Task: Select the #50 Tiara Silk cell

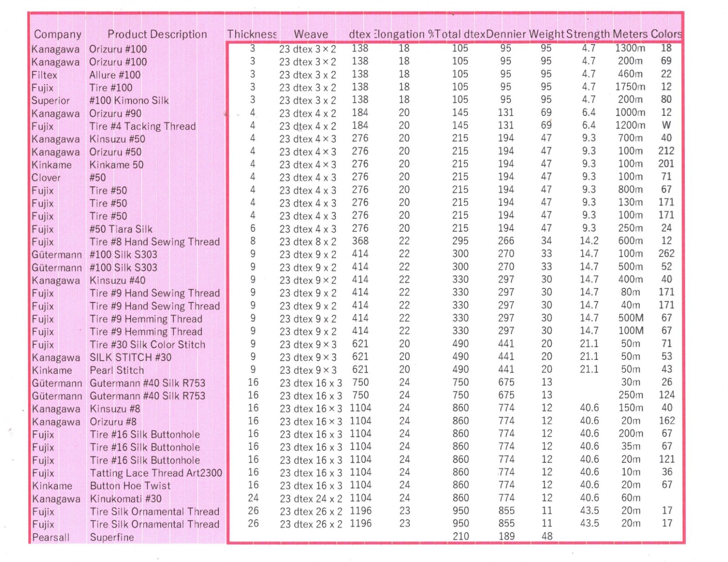Action: (x=121, y=229)
